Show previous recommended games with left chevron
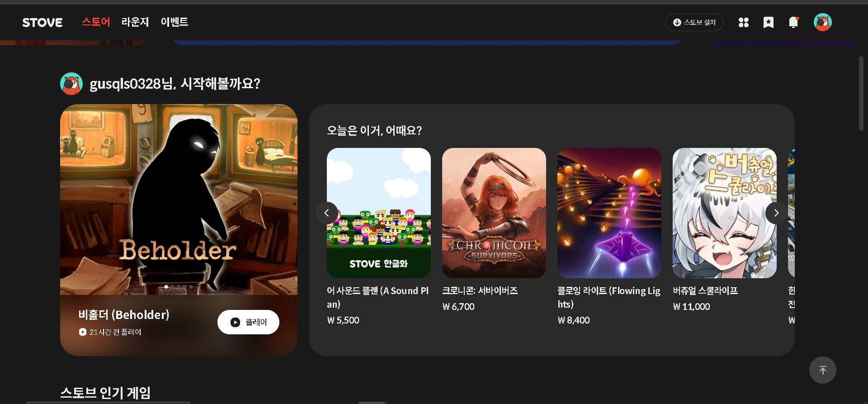 [x=327, y=213]
